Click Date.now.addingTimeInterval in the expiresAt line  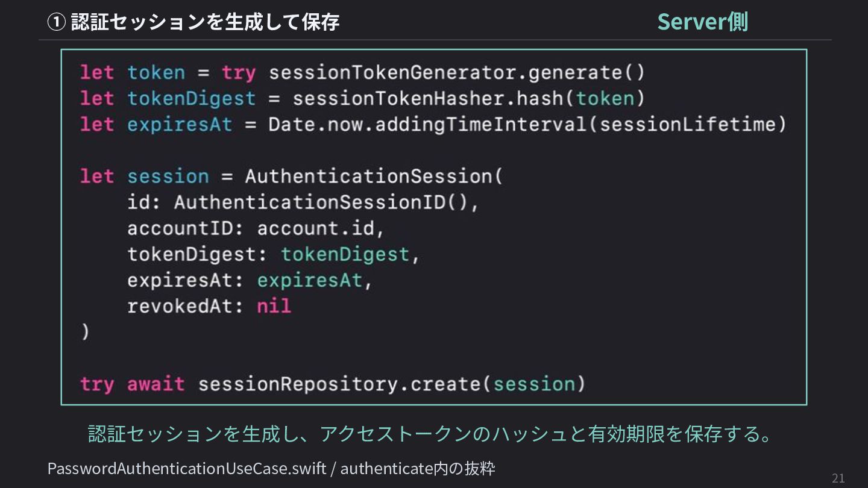[427, 124]
